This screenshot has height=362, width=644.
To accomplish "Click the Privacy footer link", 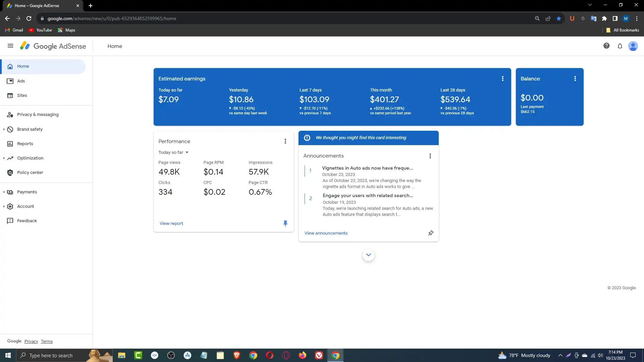I will tap(31, 342).
